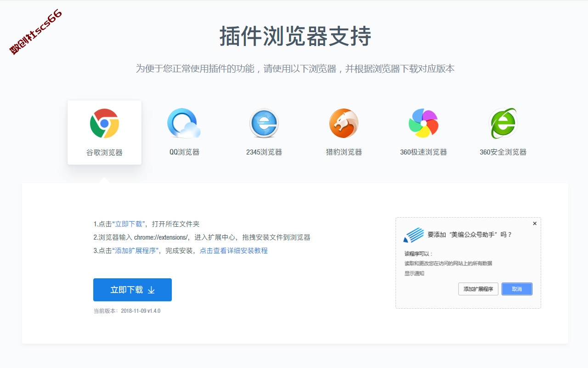Switch to the 谷歌浏览器 tab label
This screenshot has height=368, width=588.
[x=104, y=152]
